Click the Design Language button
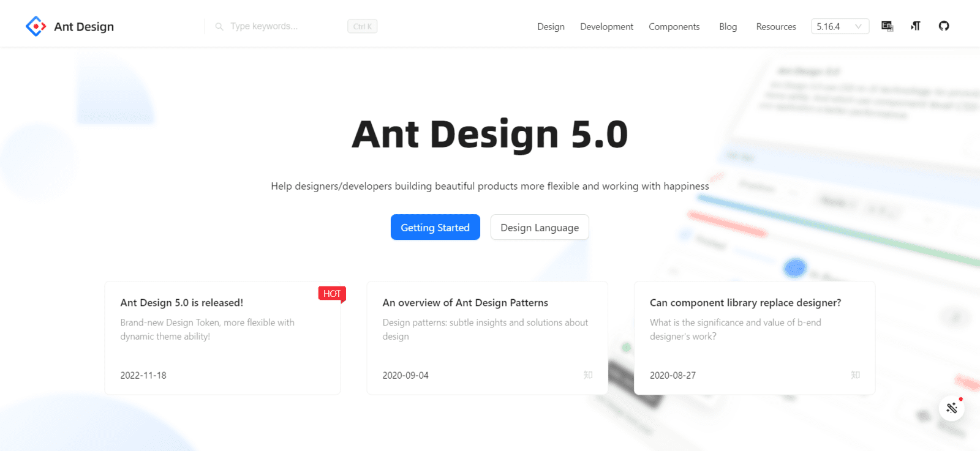Viewport: 980px width, 451px height. [540, 227]
